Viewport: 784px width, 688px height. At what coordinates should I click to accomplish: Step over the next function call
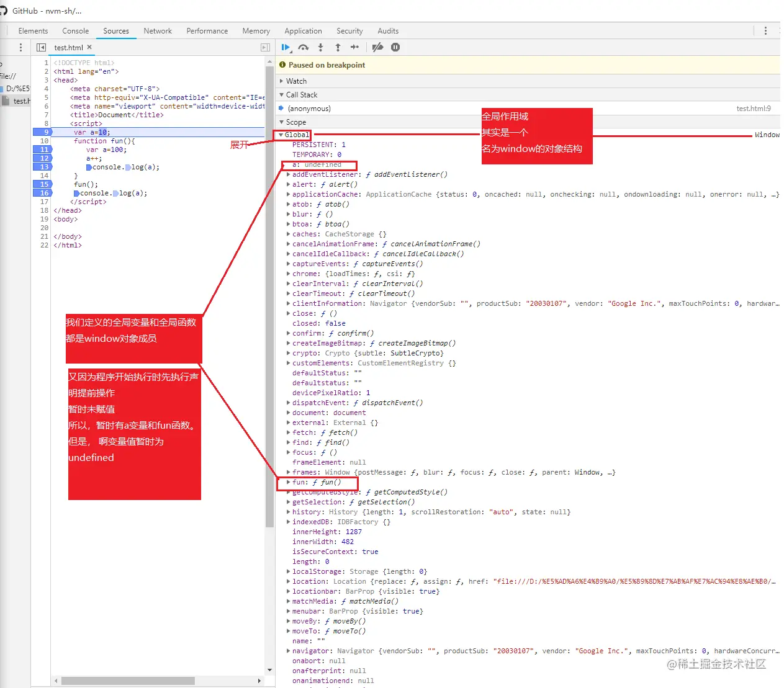coord(304,47)
